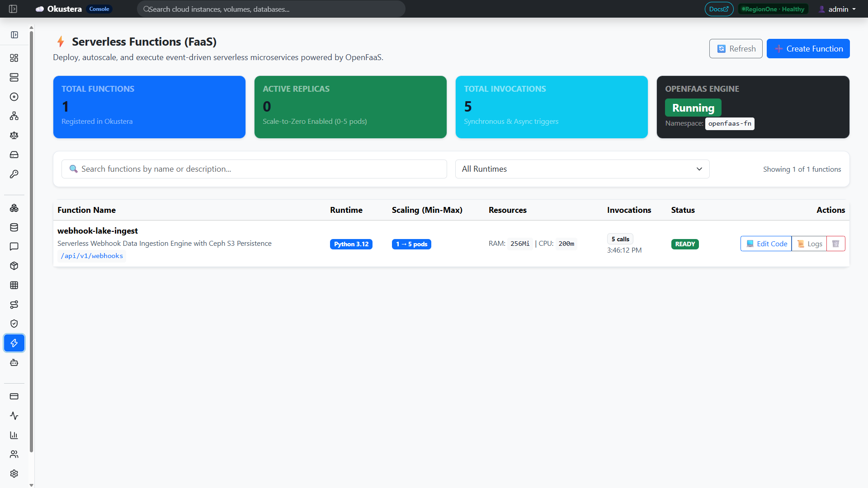This screenshot has width=868, height=488.
Task: Click the Console badge next to logo
Action: 99,9
